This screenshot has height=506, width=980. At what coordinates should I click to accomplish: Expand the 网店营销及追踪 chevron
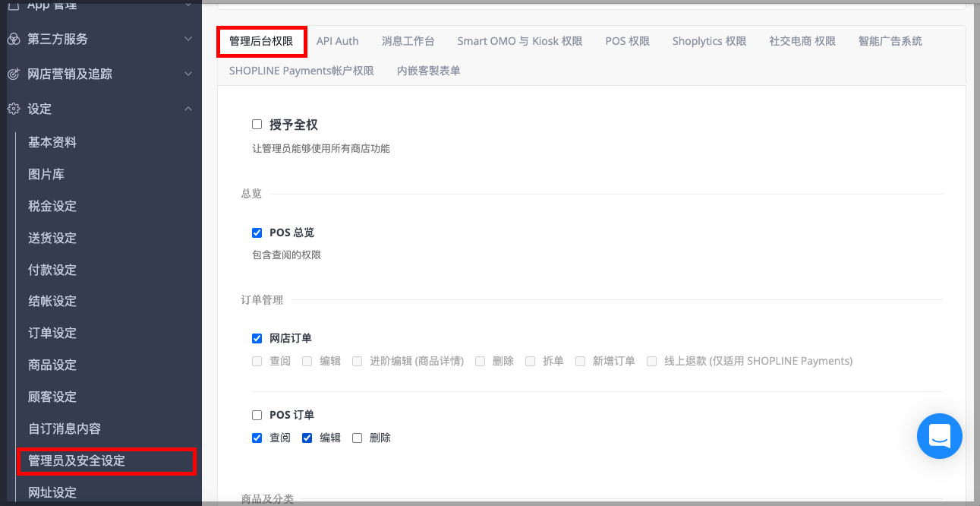tap(188, 74)
